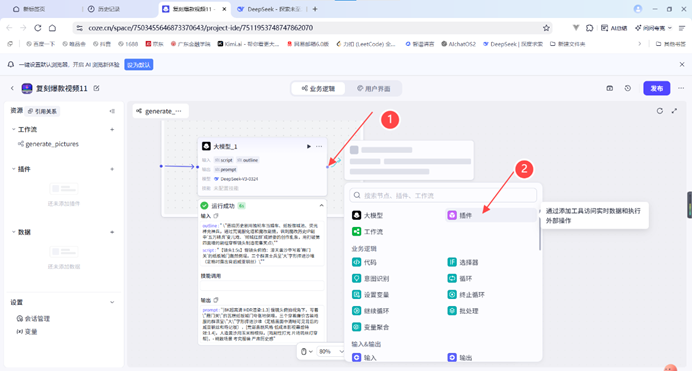Edit the project name 复刻爆款视频11

click(96, 88)
